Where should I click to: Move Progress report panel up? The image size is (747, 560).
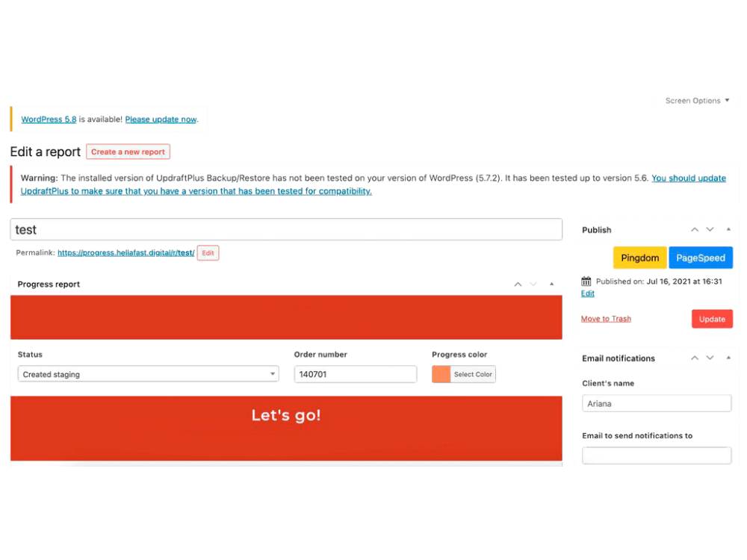[x=518, y=284]
